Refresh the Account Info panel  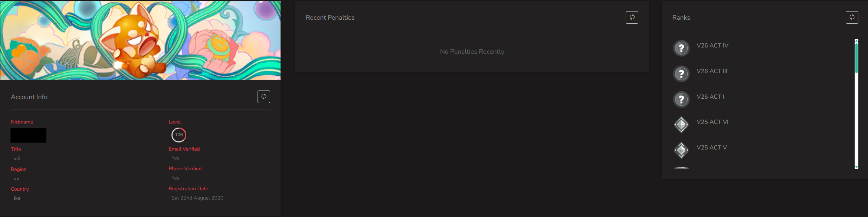tap(264, 97)
